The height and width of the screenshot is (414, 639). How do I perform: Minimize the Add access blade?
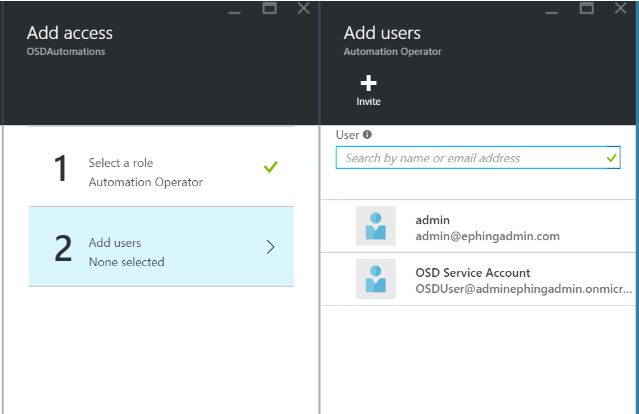click(234, 13)
